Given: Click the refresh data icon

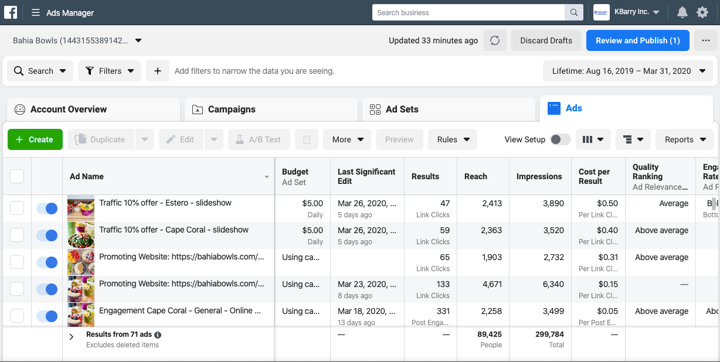Looking at the screenshot, I should (495, 40).
